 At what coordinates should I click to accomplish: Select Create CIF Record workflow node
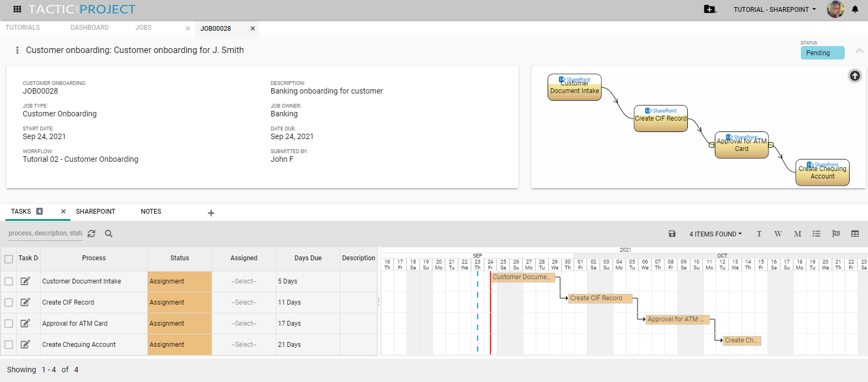click(x=661, y=118)
